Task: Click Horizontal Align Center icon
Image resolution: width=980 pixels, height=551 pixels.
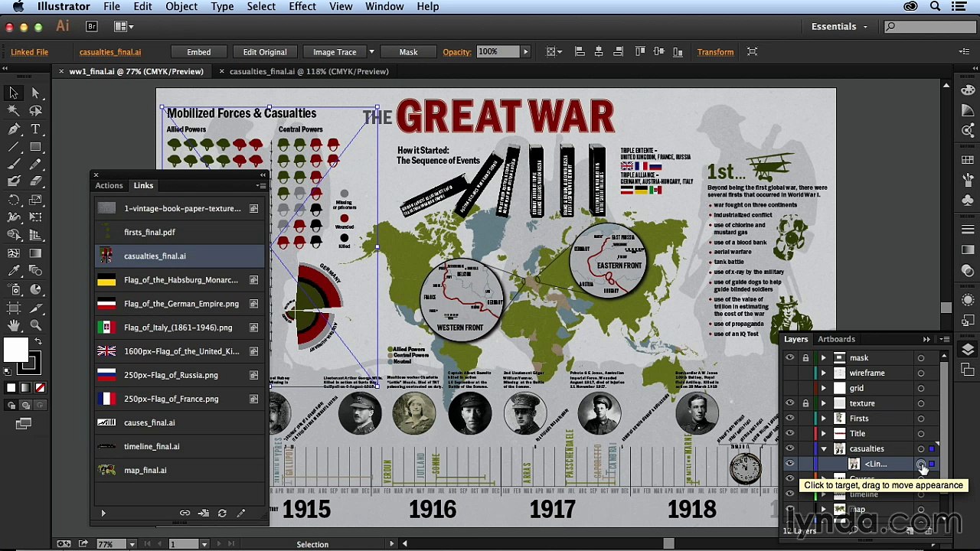Action: point(599,52)
